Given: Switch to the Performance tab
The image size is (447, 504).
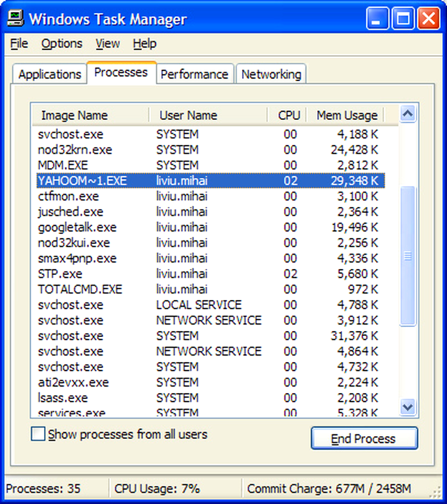Looking at the screenshot, I should pos(195,74).
